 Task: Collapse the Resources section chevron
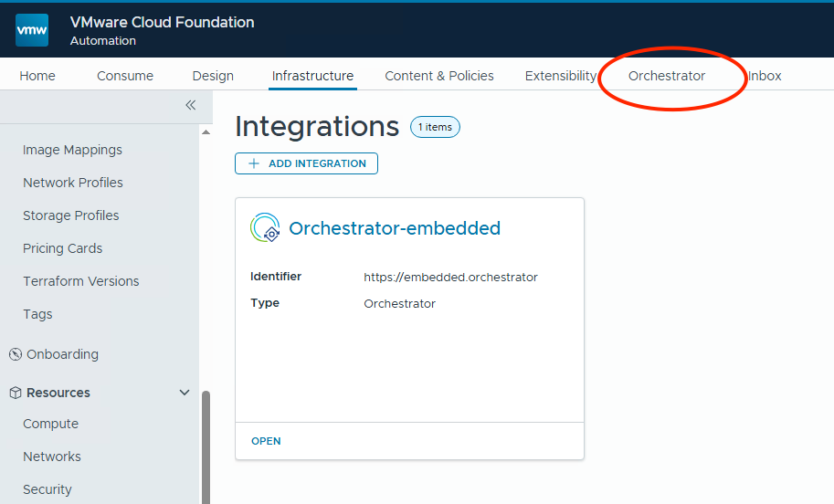tap(185, 393)
